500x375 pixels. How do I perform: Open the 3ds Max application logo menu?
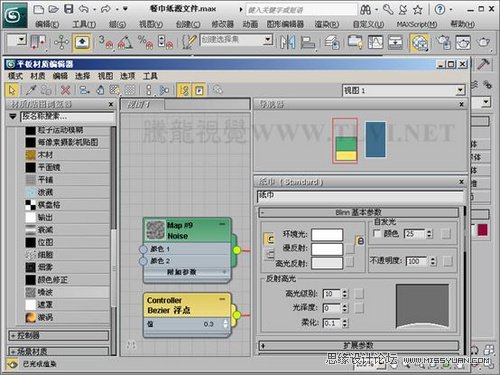(x=15, y=15)
